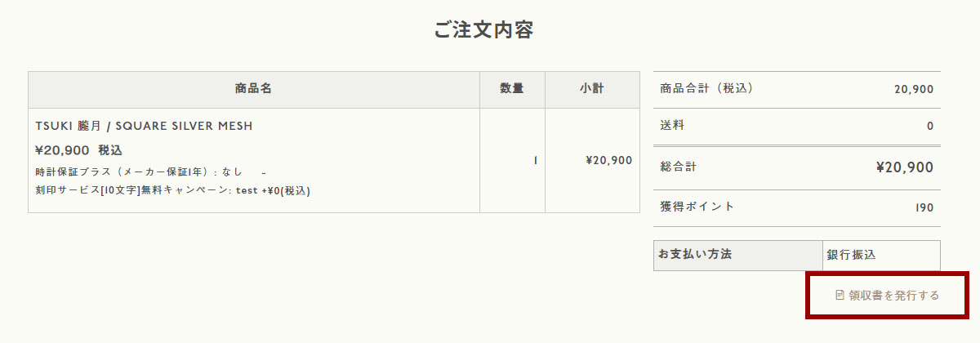Click the quantity value 1 cell

tap(535, 160)
